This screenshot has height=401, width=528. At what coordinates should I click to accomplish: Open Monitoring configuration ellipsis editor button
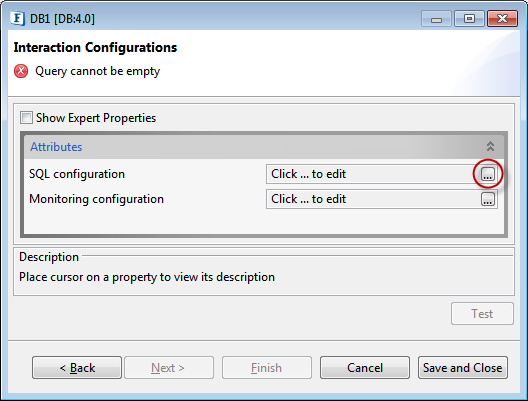tap(488, 199)
